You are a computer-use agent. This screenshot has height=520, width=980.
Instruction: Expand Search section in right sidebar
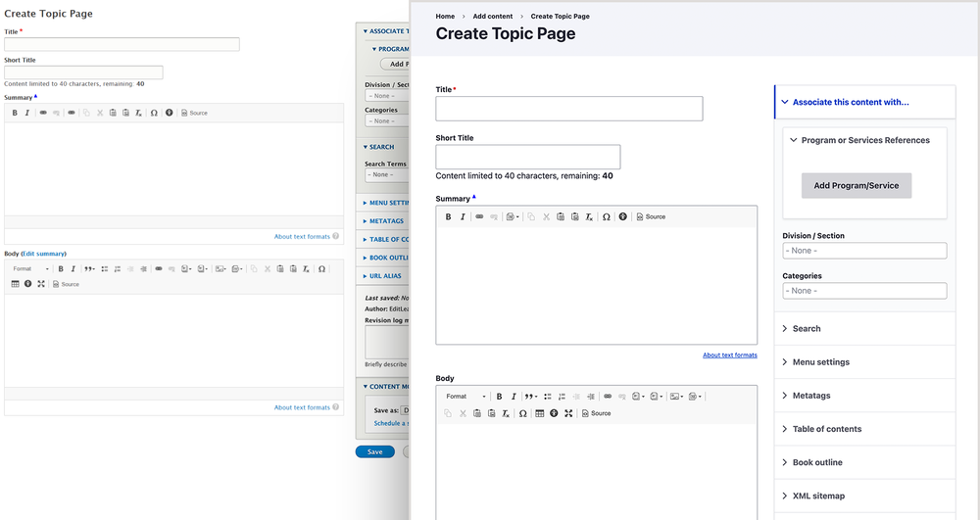[865, 328]
